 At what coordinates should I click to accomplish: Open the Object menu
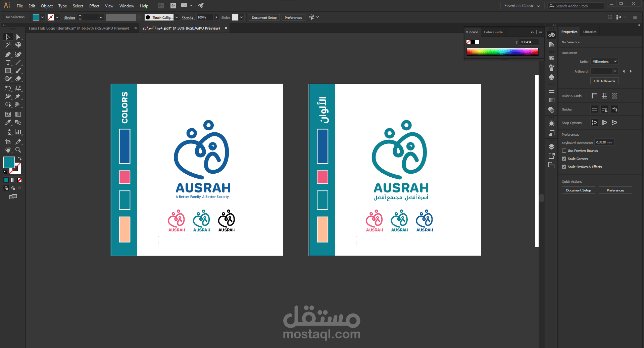point(47,6)
